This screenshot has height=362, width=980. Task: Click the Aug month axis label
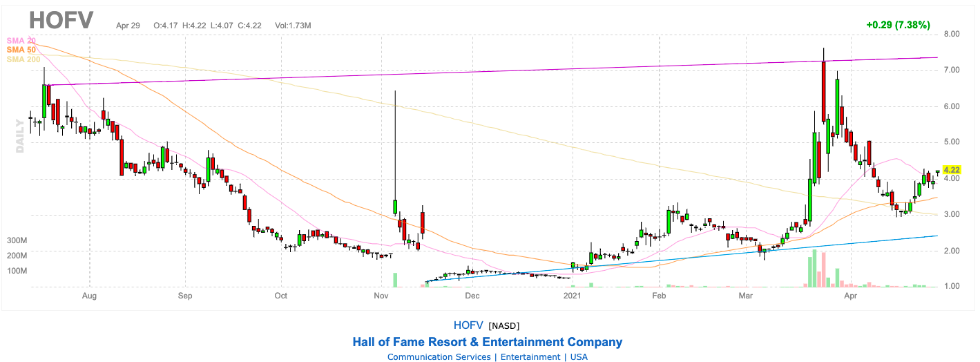click(x=90, y=296)
